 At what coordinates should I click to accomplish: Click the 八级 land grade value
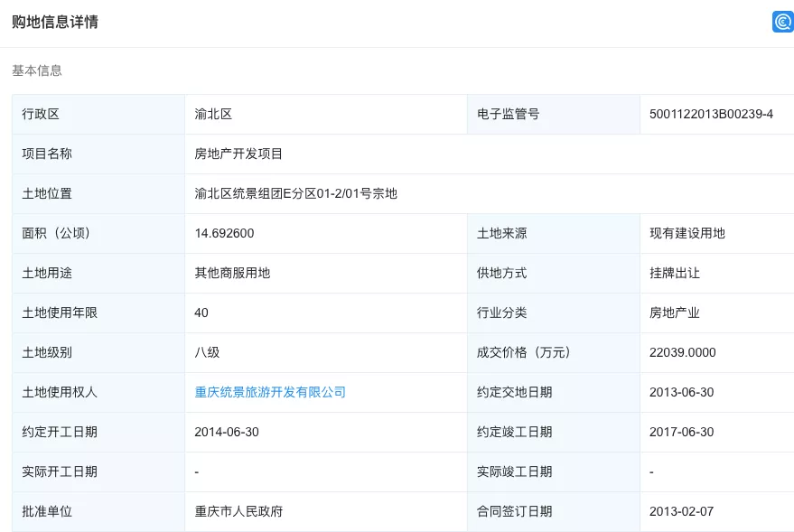tap(207, 352)
